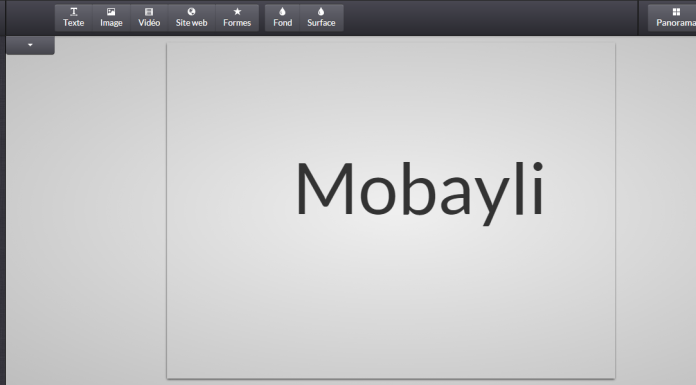
Task: Open the Panorama grid view icon
Action: 676,12
